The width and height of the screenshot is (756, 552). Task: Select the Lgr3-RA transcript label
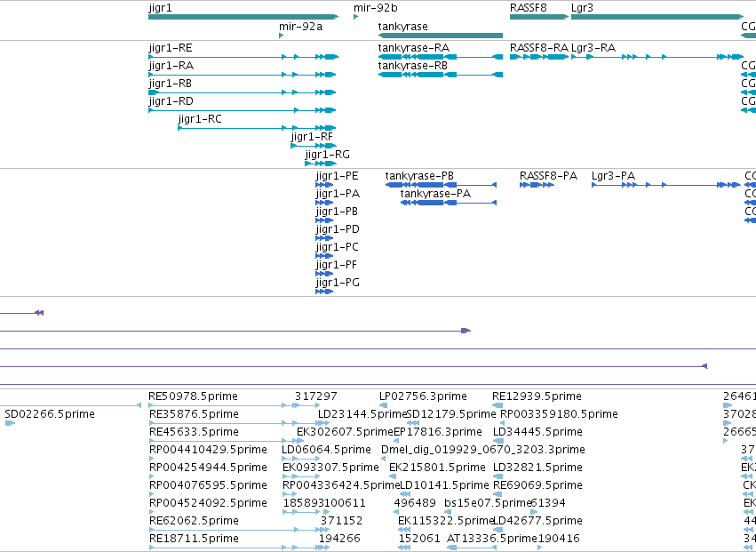click(593, 48)
